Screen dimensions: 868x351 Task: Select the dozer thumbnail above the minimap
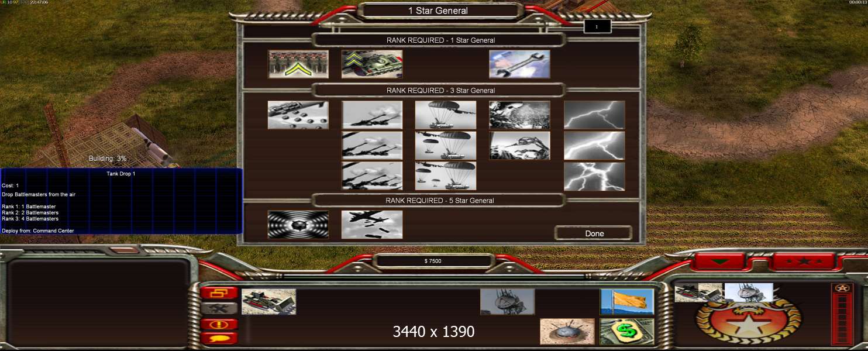(x=699, y=292)
